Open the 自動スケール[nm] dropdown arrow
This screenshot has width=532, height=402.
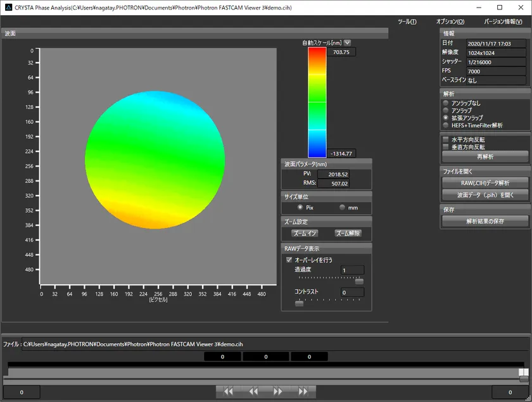point(347,42)
